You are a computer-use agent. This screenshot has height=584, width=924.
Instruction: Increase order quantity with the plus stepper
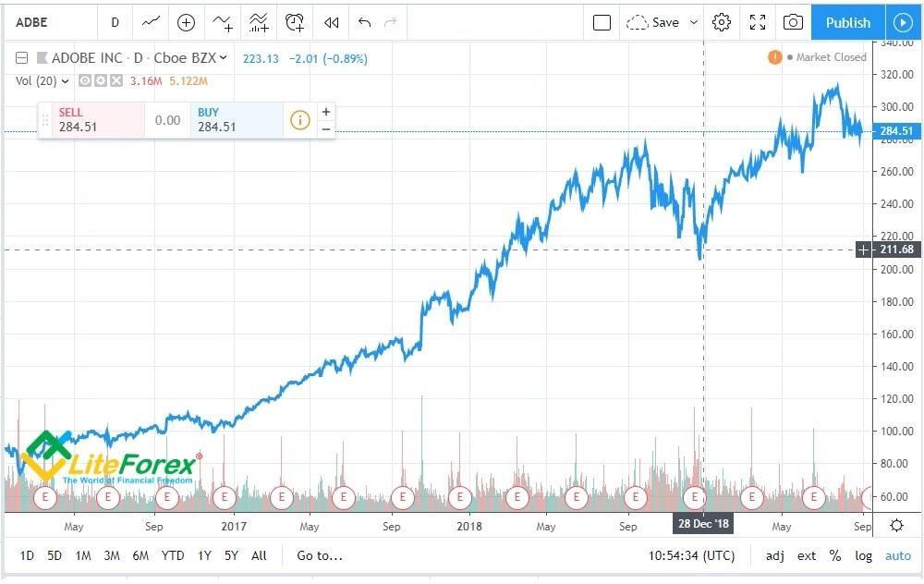325,111
